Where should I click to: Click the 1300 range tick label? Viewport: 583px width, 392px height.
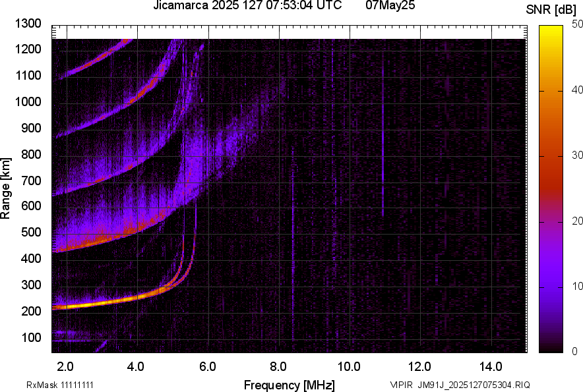[28, 24]
